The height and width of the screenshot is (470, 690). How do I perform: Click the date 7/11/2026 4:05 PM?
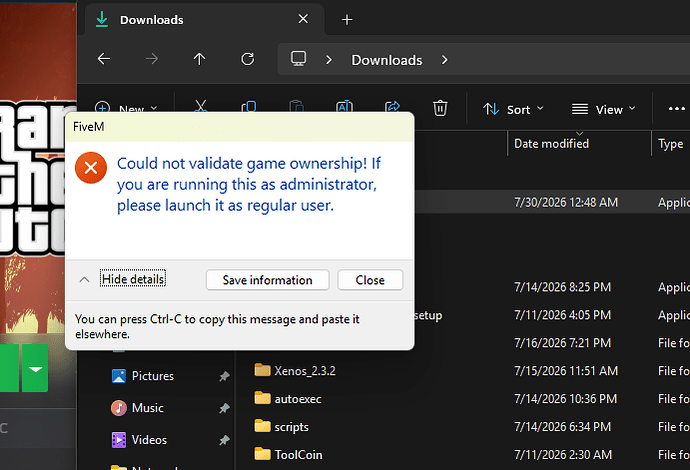coord(562,315)
